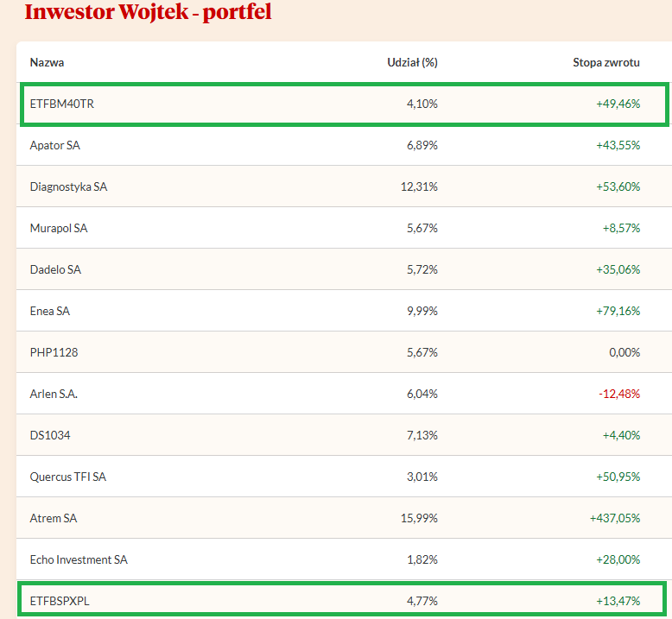Image resolution: width=672 pixels, height=619 pixels.
Task: Click the 5,72% share value
Action: pos(422,270)
